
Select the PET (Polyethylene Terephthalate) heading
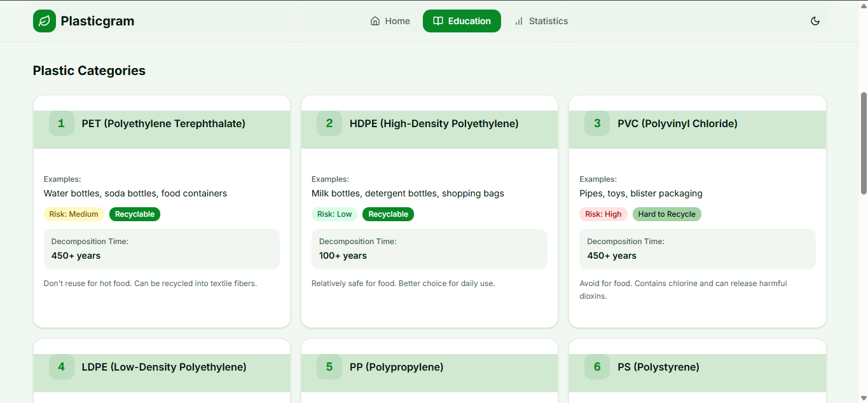163,124
